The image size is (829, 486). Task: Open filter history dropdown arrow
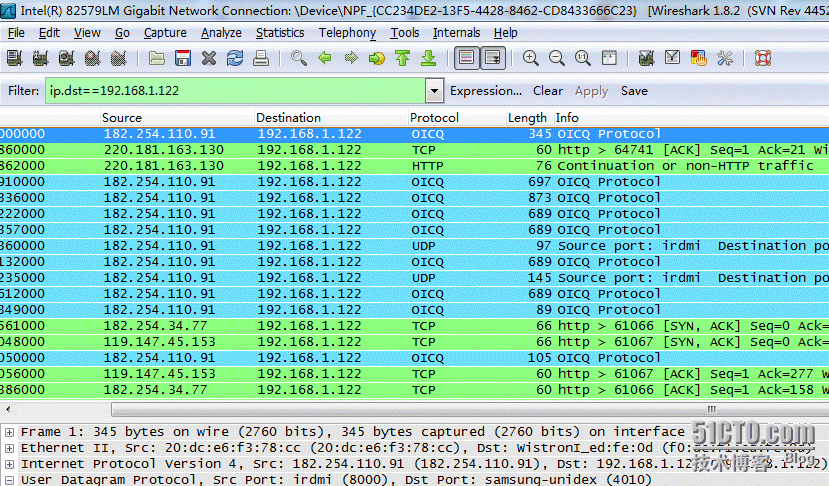[434, 91]
